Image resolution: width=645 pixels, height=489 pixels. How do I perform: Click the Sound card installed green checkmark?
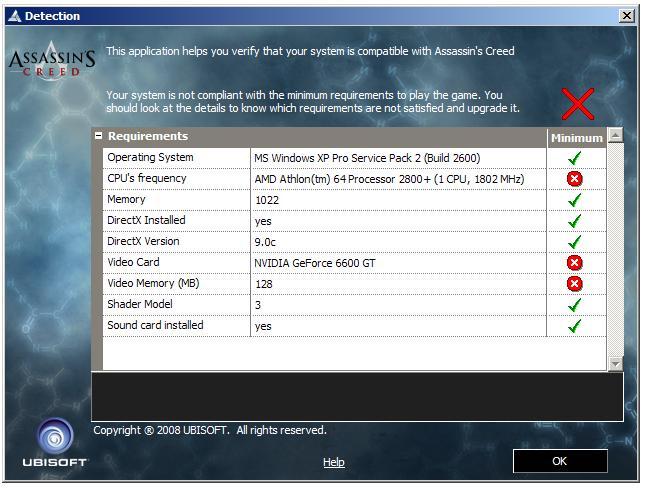pos(575,326)
